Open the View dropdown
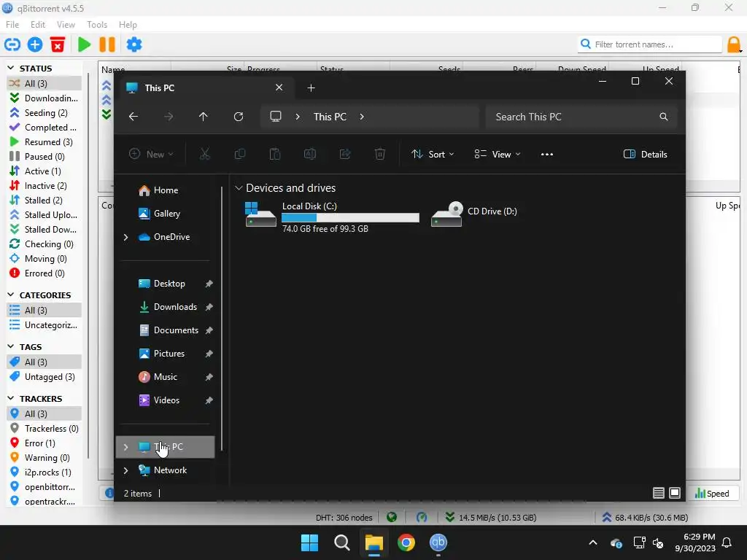This screenshot has width=747, height=560. pos(498,155)
